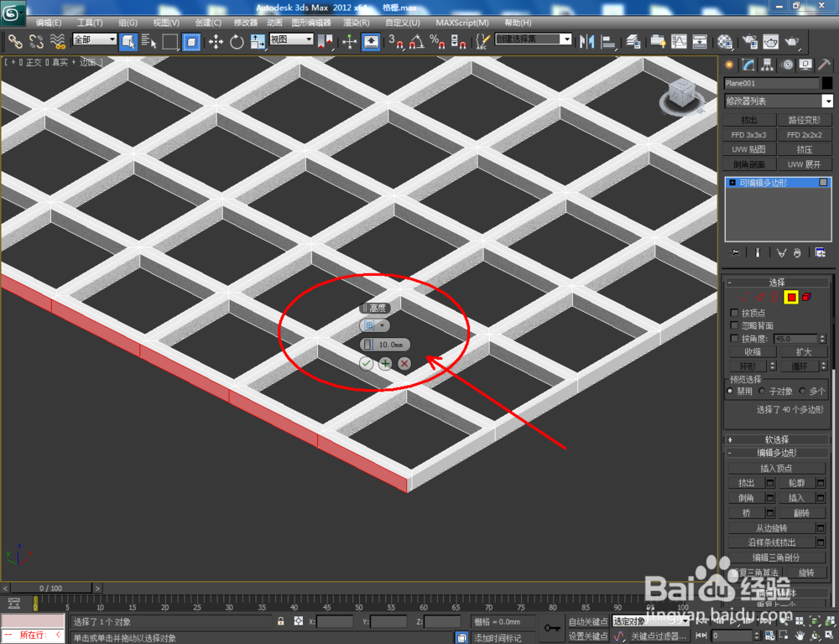Open the MAXScript(M) menu
Image resolution: width=839 pixels, height=644 pixels.
461,23
